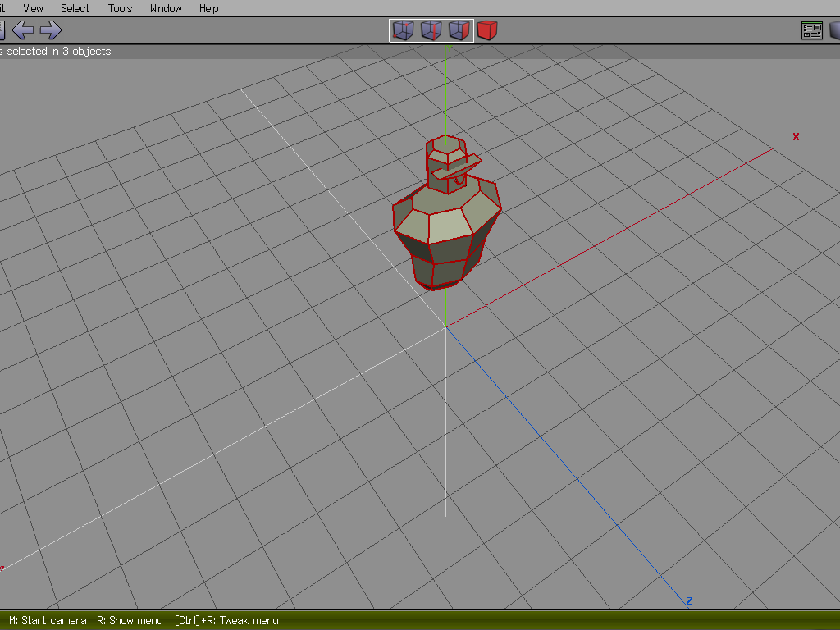Click the undo left arrow icon

click(x=22, y=30)
